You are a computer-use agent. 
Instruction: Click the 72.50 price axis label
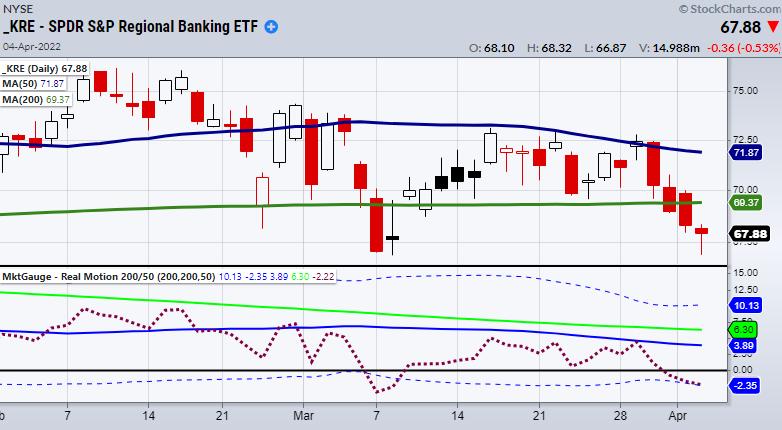(745, 140)
